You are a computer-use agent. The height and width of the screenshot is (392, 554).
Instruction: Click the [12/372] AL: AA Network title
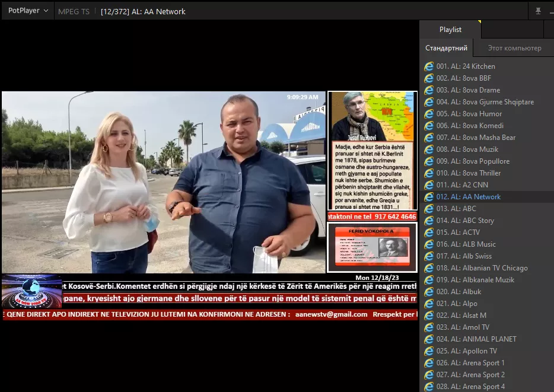(143, 12)
